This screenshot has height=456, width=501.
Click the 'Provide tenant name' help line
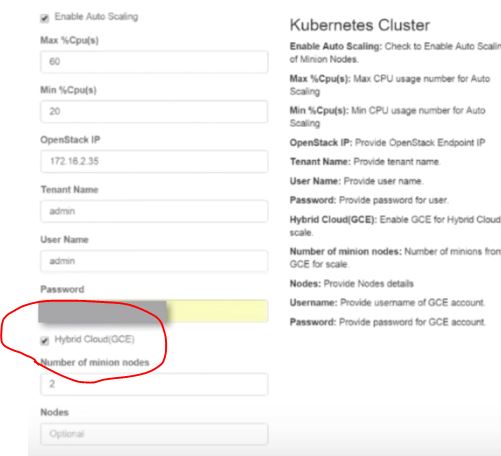(x=365, y=162)
